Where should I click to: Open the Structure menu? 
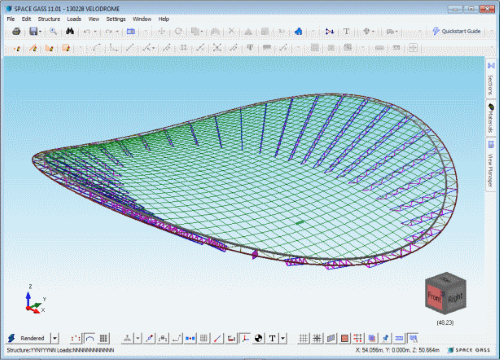[49, 19]
